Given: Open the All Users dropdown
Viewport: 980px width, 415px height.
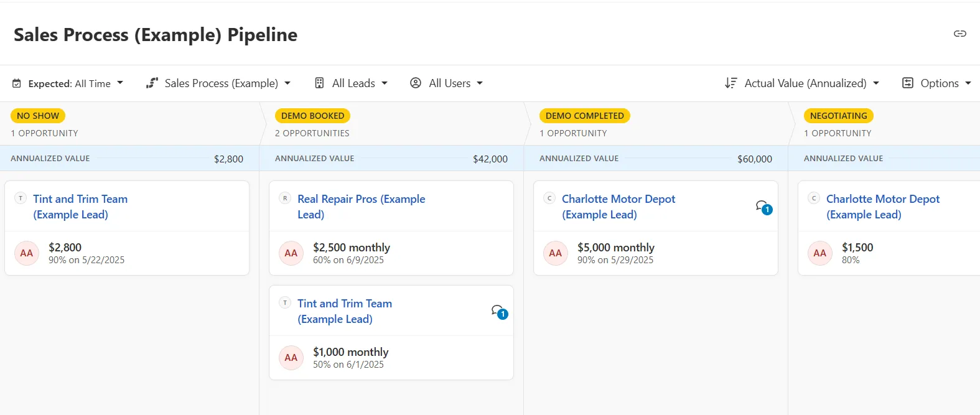Looking at the screenshot, I should (x=449, y=83).
